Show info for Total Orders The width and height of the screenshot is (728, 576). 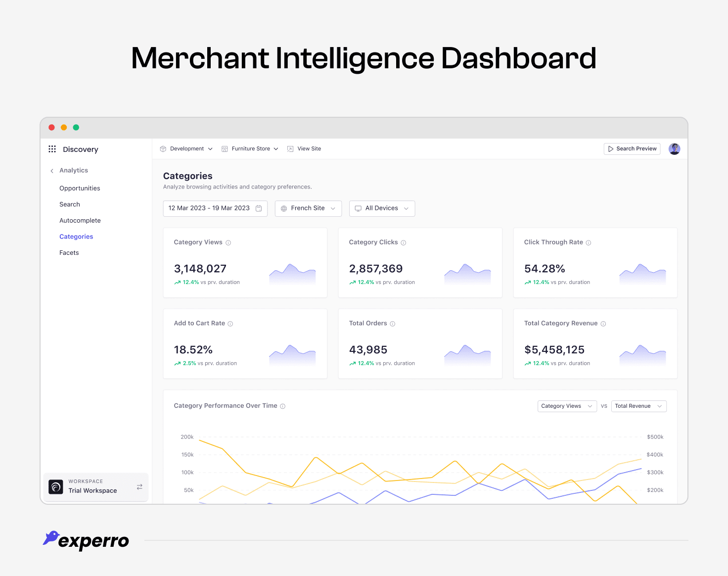pyautogui.click(x=393, y=324)
